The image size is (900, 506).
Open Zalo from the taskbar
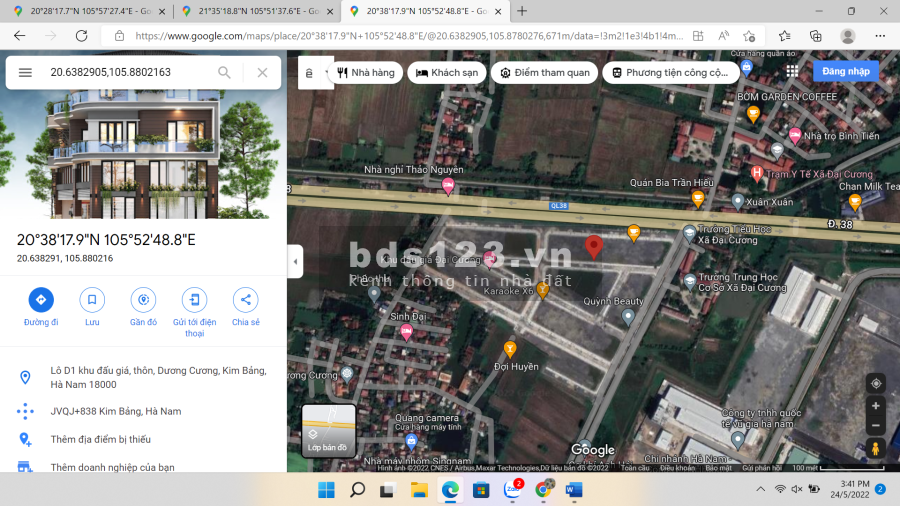[x=512, y=489]
